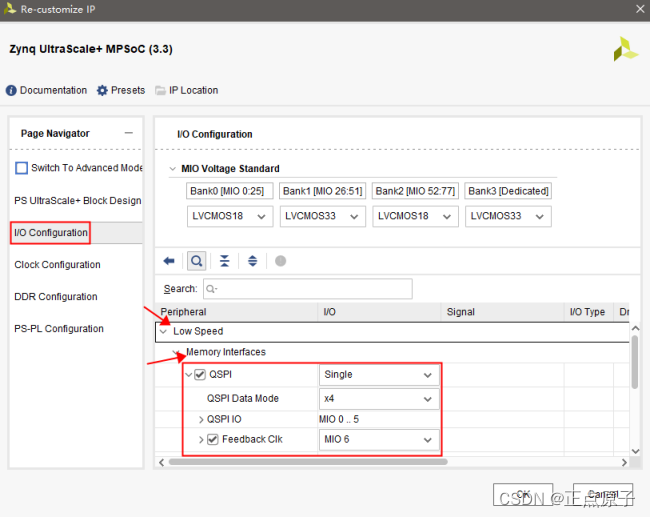This screenshot has height=517, width=651.
Task: Open Bank2 LVCMOS18 voltage dropdown
Action: 416,216
